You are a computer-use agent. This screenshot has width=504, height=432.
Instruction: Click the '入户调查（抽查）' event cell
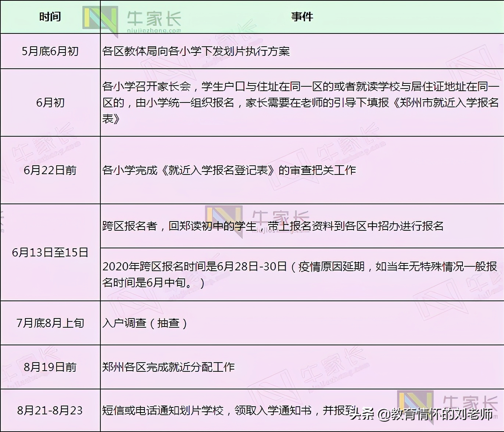[x=302, y=323]
